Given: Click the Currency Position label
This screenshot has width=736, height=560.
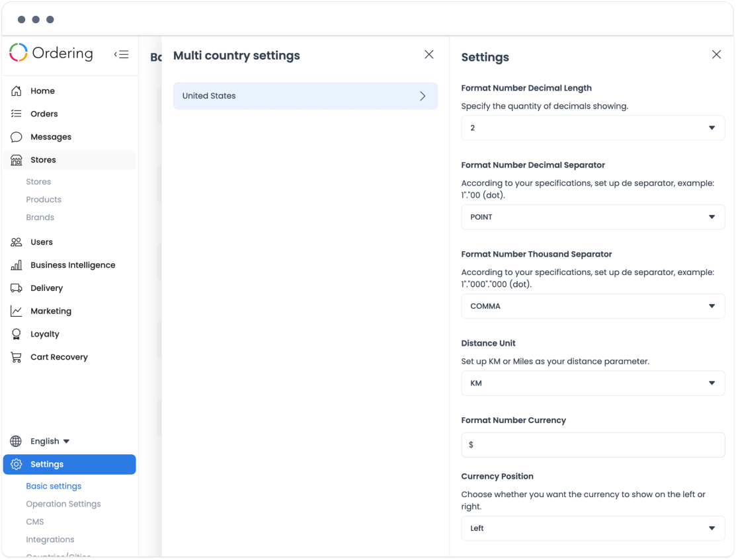Looking at the screenshot, I should click(497, 476).
